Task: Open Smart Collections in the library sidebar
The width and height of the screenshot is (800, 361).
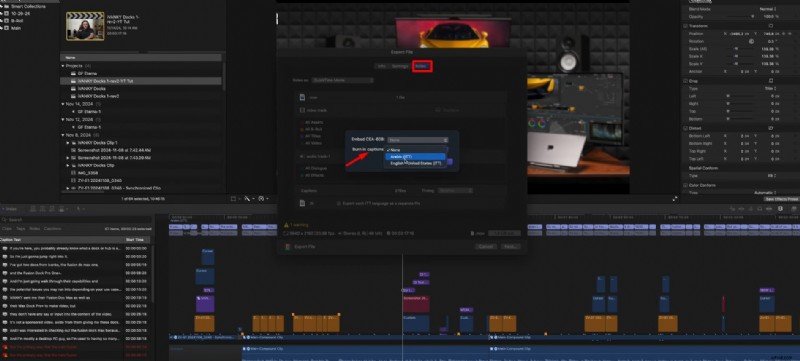Action: coord(27,6)
